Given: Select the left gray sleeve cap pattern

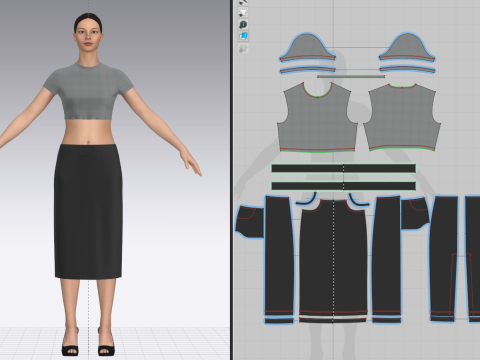Looking at the screenshot, I should tap(307, 48).
